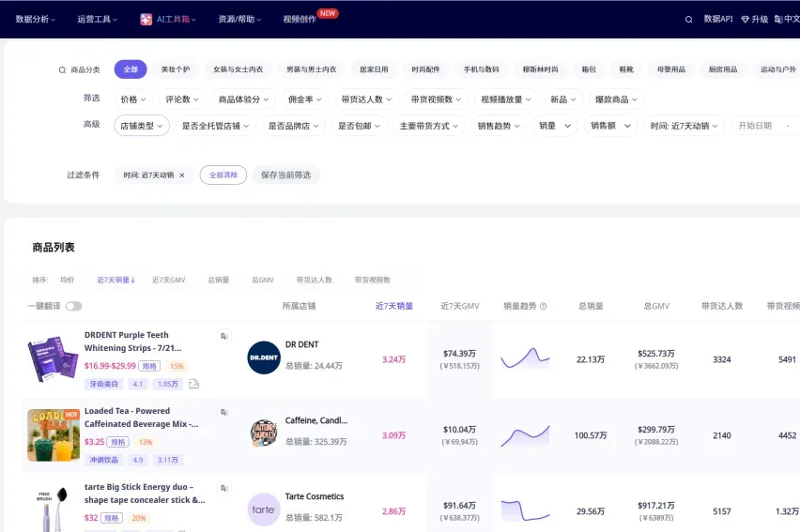Open the DR DENT store logo
The width and height of the screenshot is (800, 532).
(x=263, y=357)
